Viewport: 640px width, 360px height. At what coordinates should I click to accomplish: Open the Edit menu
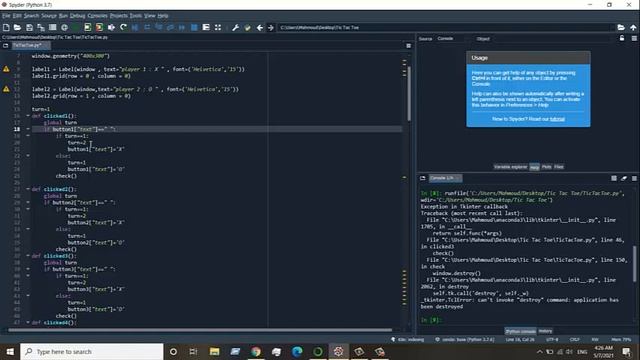coord(17,16)
